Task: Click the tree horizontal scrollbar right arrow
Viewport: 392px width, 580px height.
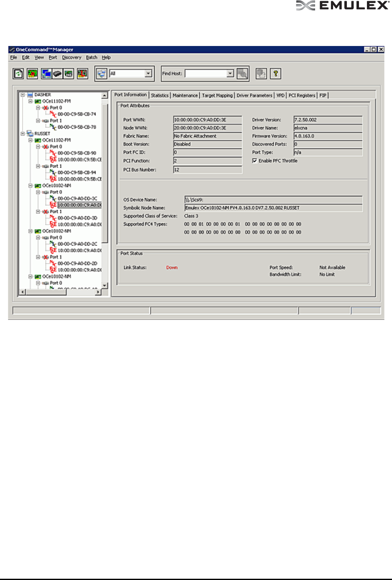Action: [x=98, y=292]
